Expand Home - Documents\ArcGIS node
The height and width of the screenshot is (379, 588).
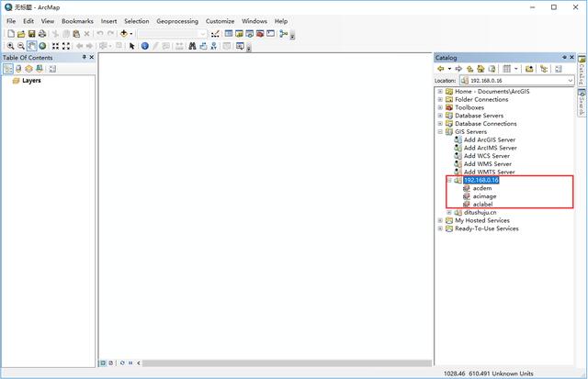[x=440, y=92]
